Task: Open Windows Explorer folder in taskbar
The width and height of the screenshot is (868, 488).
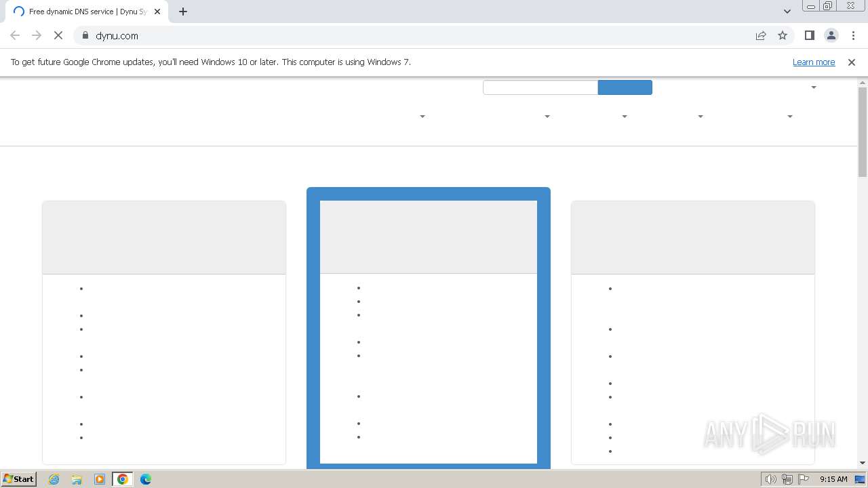Action: coord(77,479)
